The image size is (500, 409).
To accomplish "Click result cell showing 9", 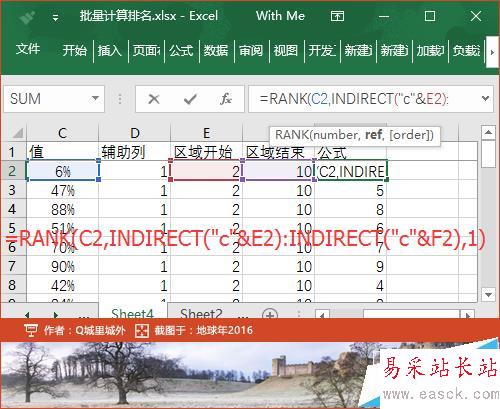I will [x=350, y=267].
